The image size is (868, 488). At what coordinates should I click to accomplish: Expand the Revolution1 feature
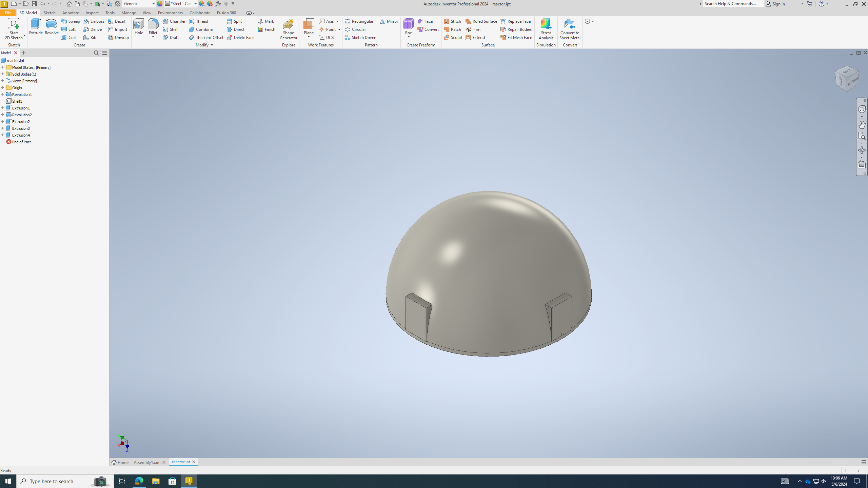click(x=3, y=94)
